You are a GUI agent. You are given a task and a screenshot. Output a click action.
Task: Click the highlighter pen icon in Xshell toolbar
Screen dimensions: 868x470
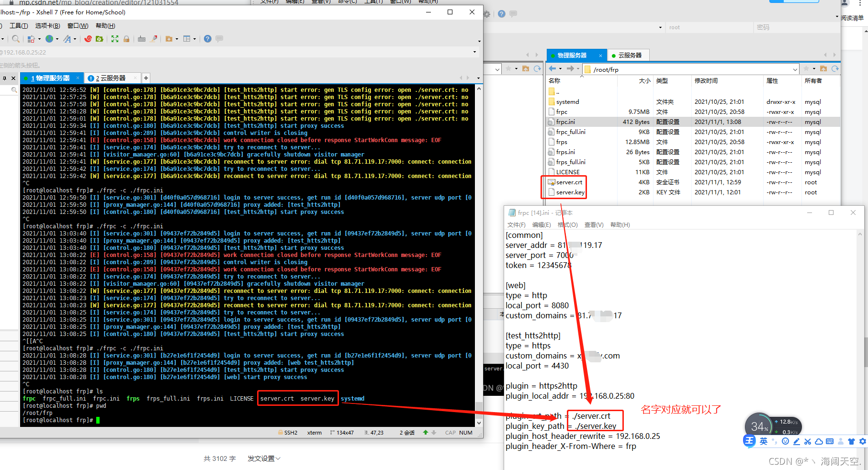point(154,39)
